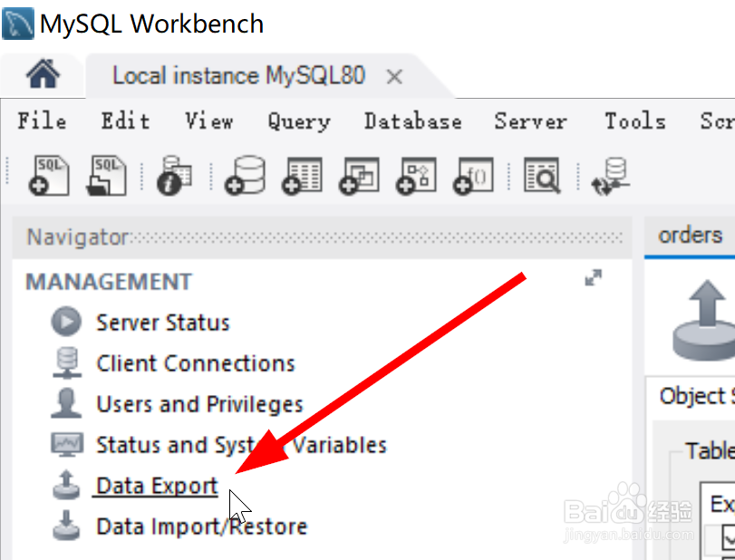Screen dimensions: 735x560
Task: Select the orders tab
Action: [690, 236]
